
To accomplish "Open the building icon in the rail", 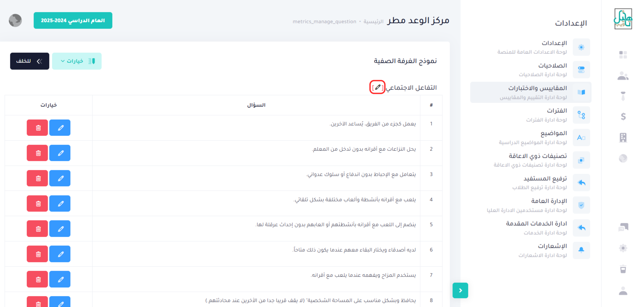I will (623, 137).
